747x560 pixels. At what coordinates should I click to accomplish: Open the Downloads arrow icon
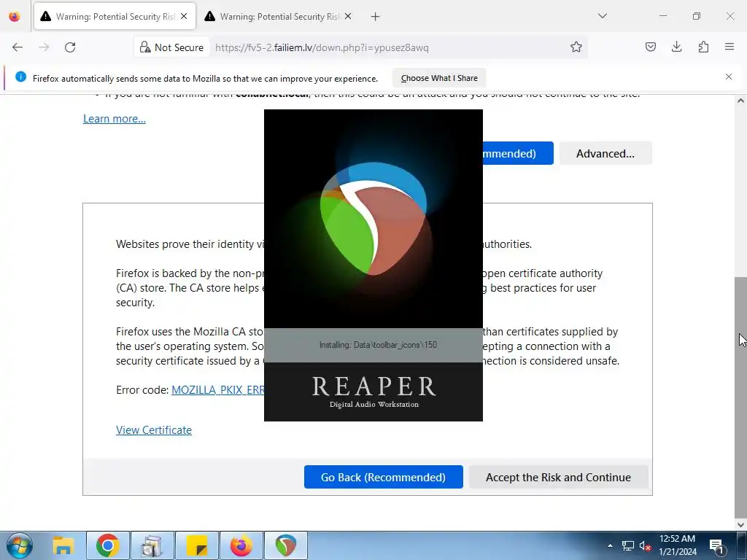(676, 47)
